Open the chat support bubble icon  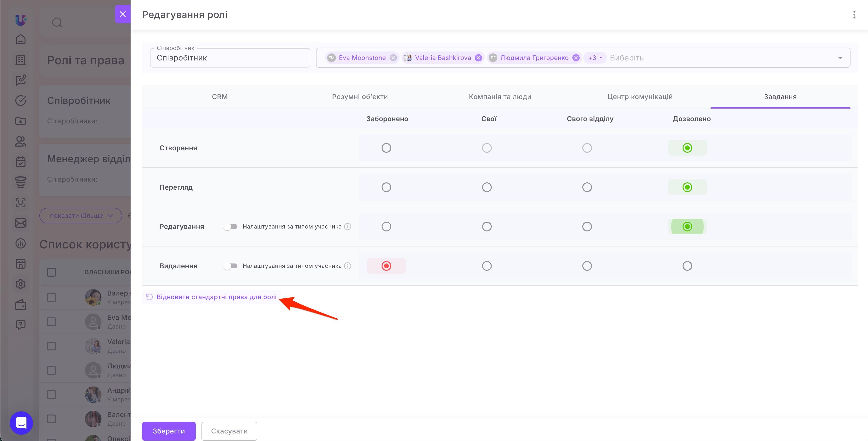click(x=21, y=423)
